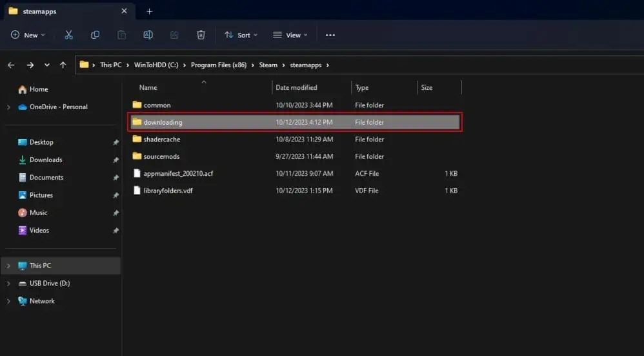This screenshot has width=644, height=356.
Task: Open the View dropdown menu
Action: (290, 35)
